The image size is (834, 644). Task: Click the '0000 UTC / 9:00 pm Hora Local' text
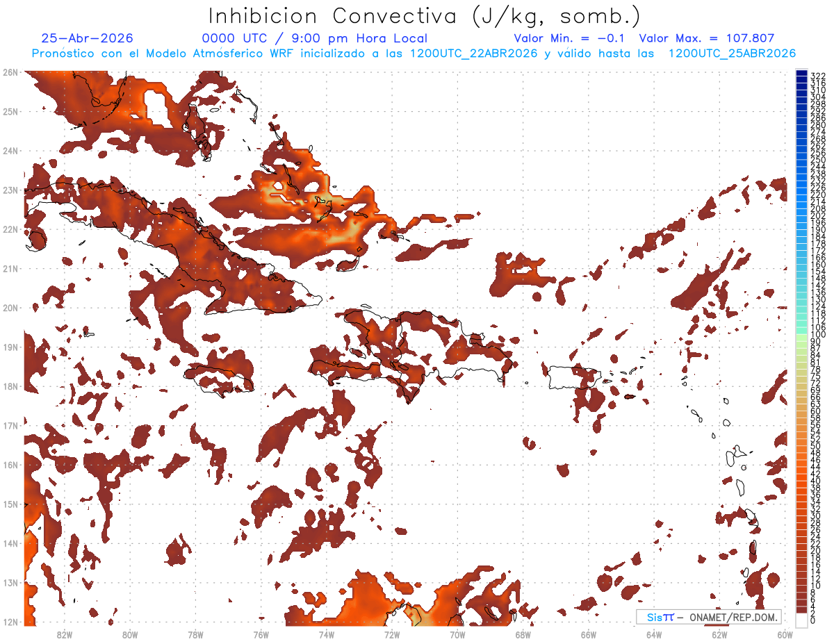pos(315,39)
